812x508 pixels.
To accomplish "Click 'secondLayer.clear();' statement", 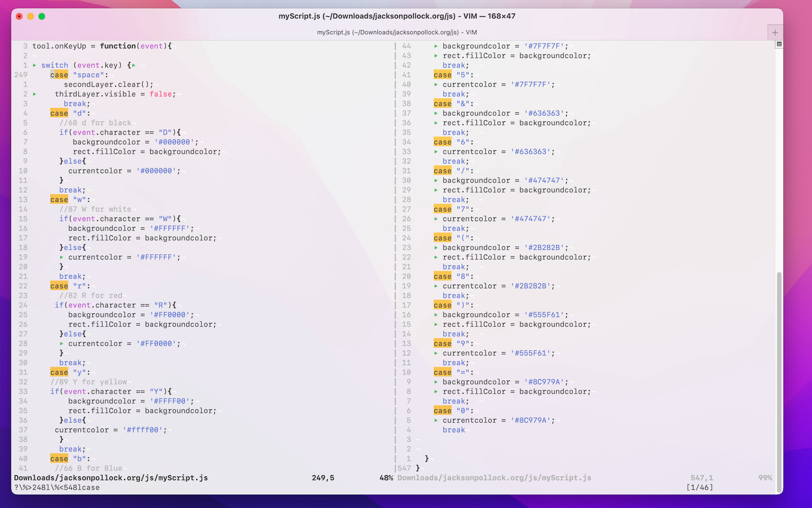I will pos(108,84).
